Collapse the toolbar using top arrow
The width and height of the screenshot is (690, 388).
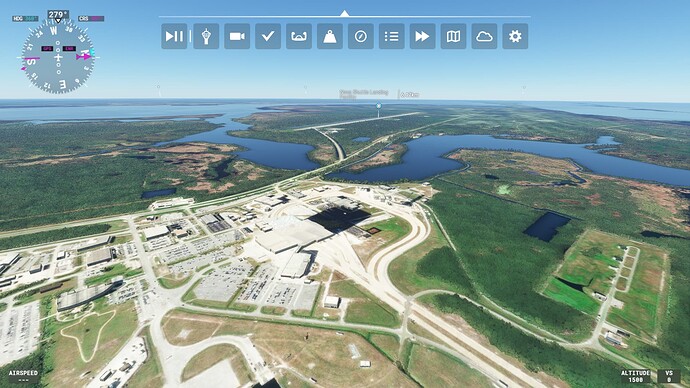[345, 13]
